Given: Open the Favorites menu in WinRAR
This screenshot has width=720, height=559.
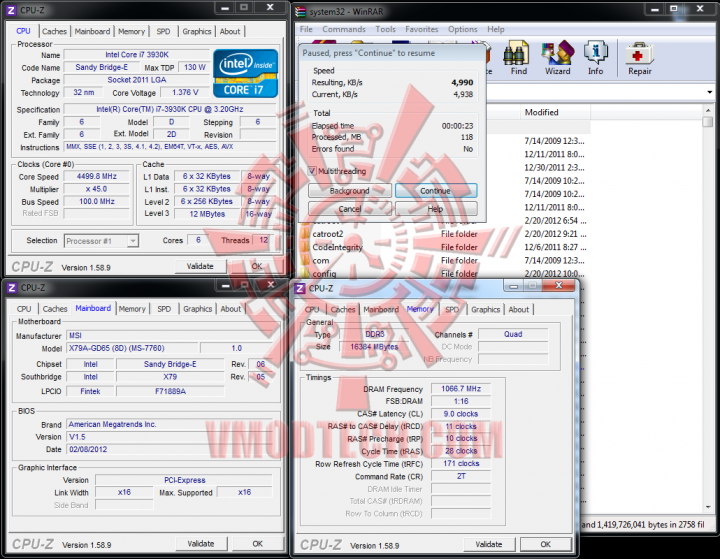Looking at the screenshot, I should click(x=422, y=29).
